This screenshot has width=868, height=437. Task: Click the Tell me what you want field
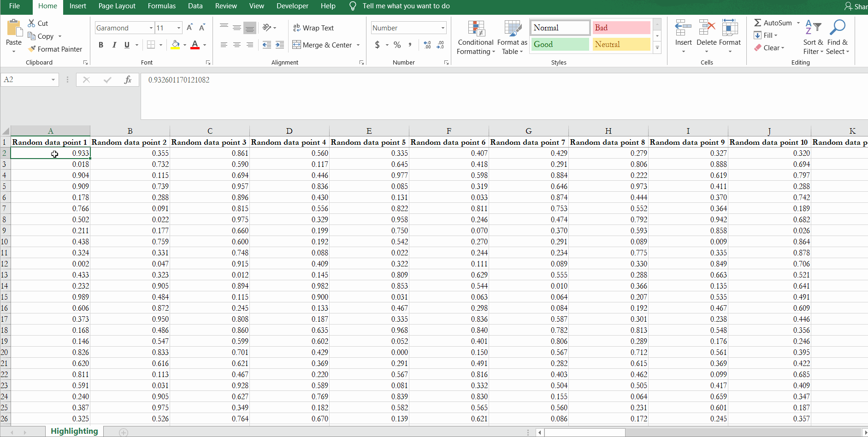coord(405,6)
